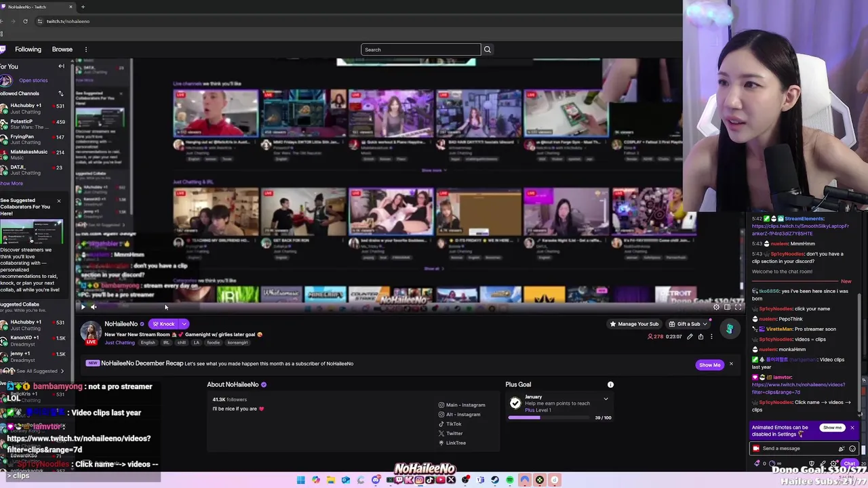
Task: Edit stream info pencil icon
Action: point(690,337)
